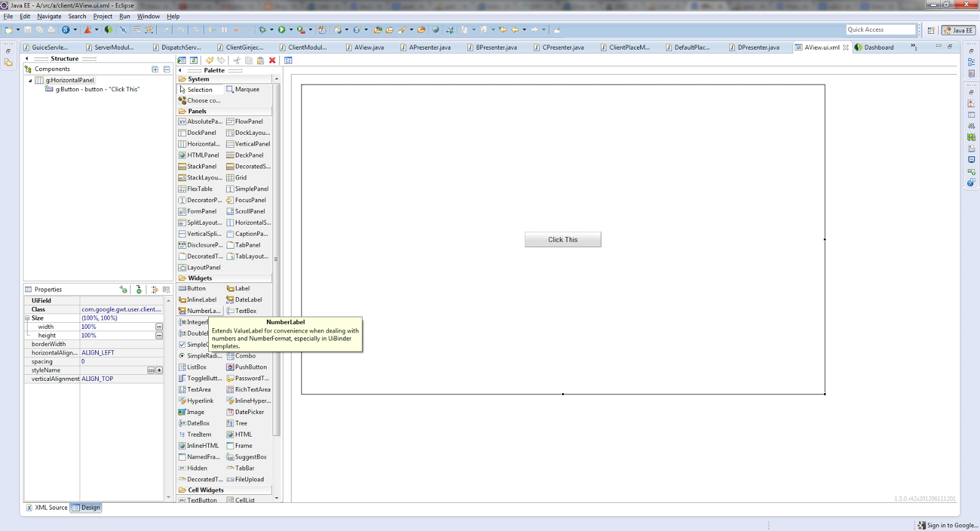Collapse the g:HorizontalPanel tree node
This screenshot has height=531, width=980.
[x=30, y=80]
